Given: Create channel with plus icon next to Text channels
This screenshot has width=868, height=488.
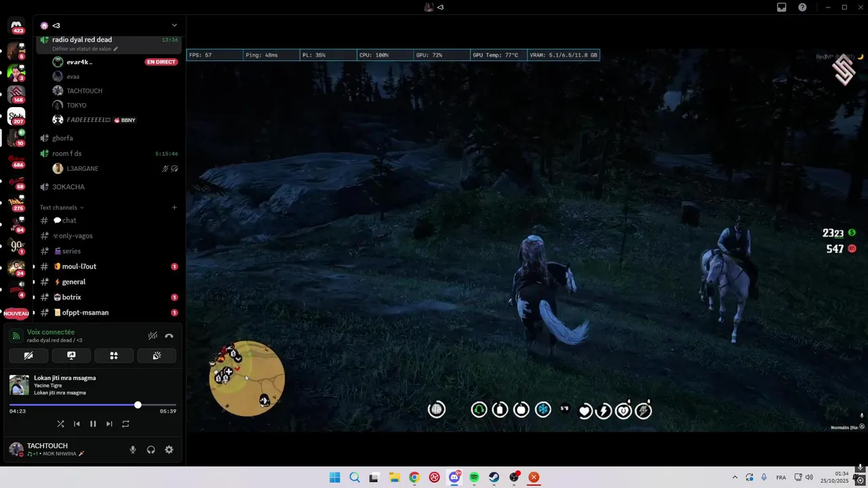Looking at the screenshot, I should tap(174, 207).
